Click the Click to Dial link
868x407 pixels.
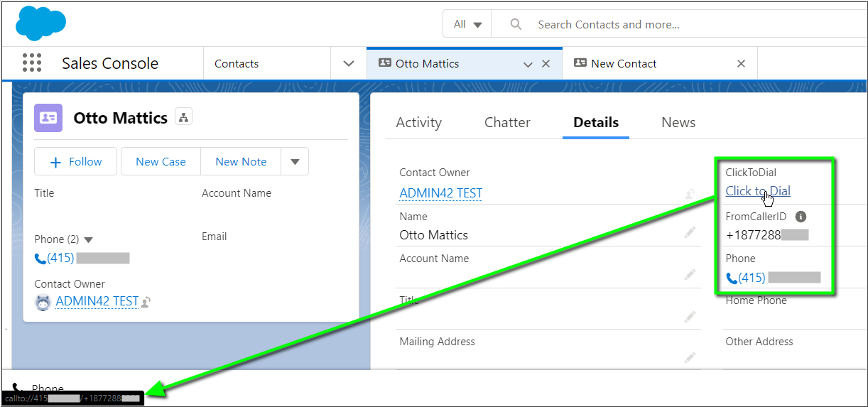click(x=758, y=191)
